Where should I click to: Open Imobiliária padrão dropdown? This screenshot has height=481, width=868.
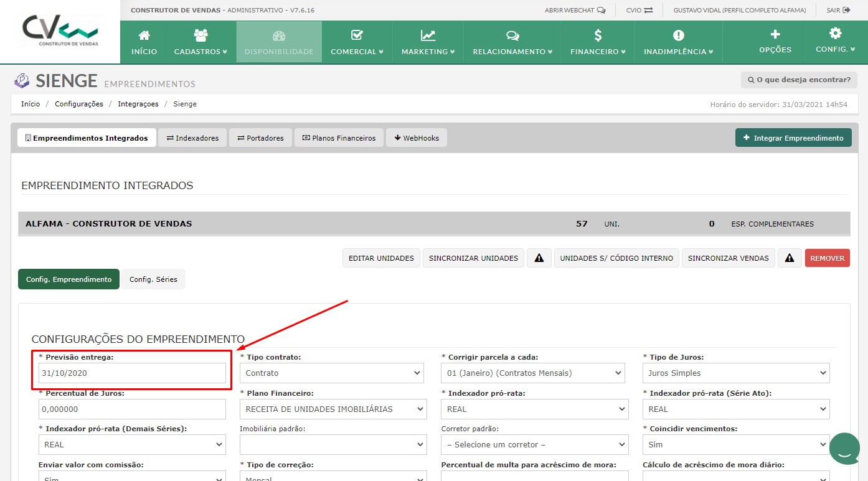[x=333, y=444]
